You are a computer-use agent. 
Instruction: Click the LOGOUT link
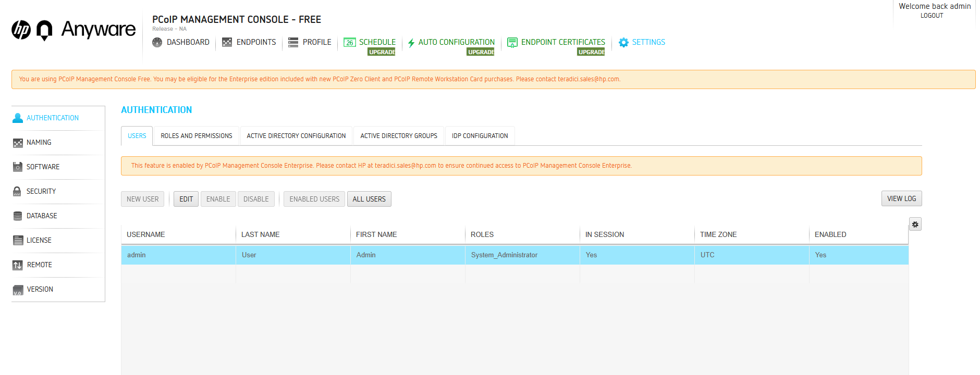pos(932,16)
